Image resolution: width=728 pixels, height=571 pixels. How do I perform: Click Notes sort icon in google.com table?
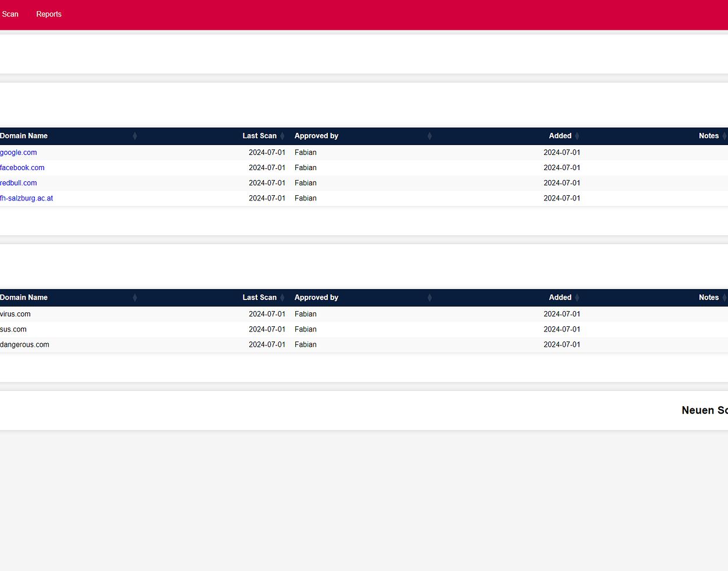724,136
